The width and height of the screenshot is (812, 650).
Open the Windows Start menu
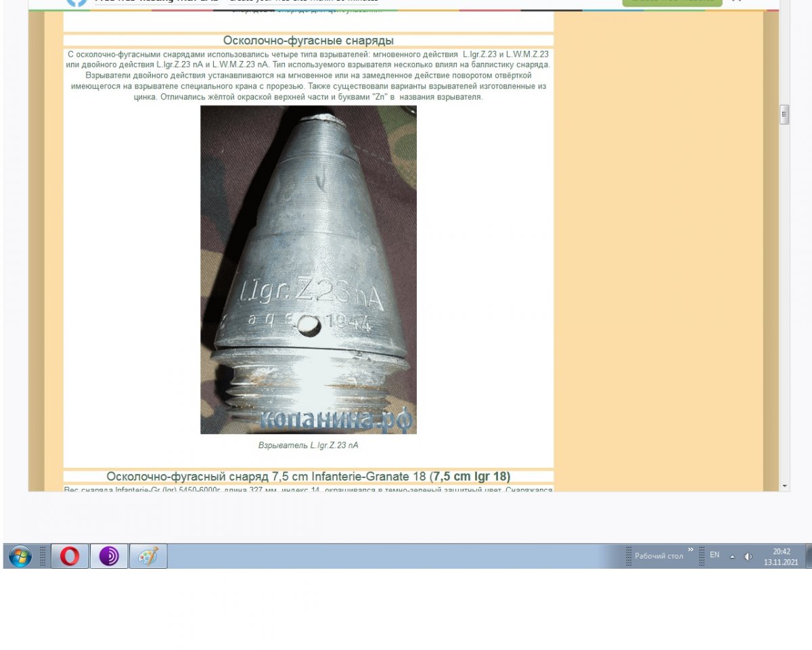tap(20, 557)
